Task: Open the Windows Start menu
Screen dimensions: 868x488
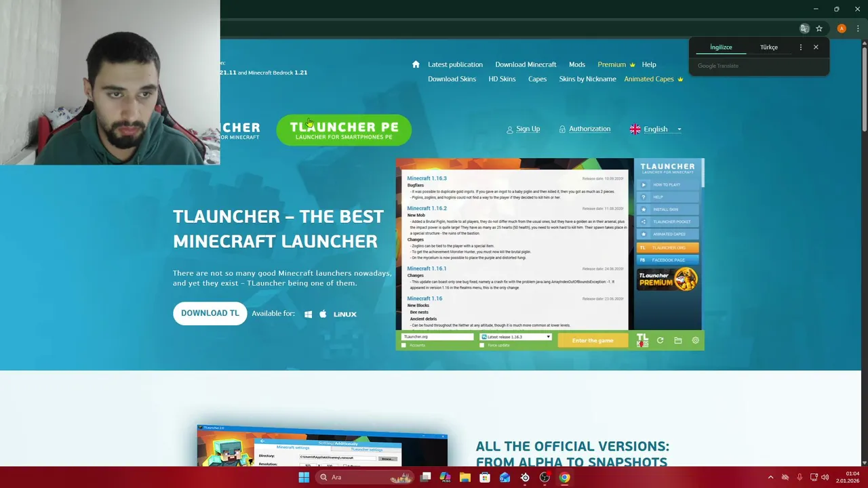Action: (x=304, y=477)
